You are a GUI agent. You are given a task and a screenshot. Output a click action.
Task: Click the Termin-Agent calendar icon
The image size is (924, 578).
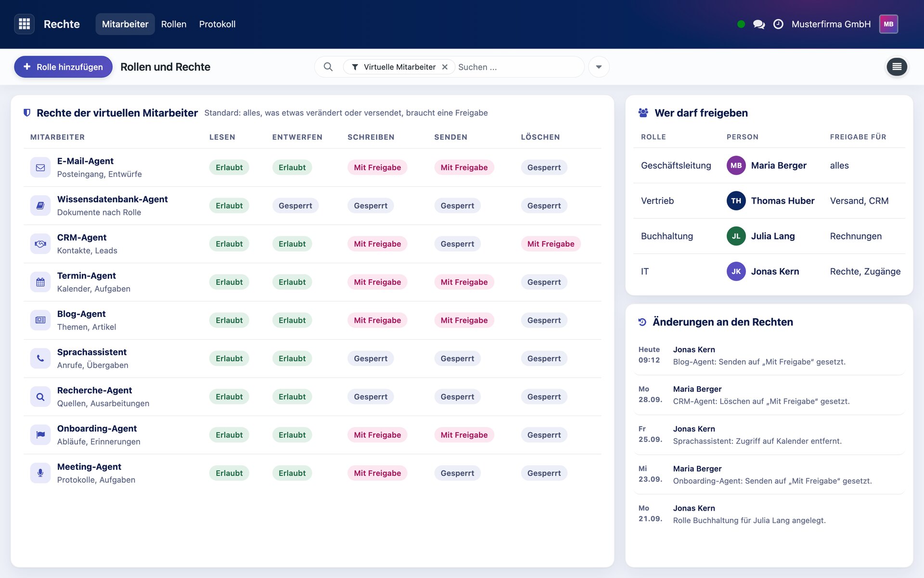pos(40,282)
